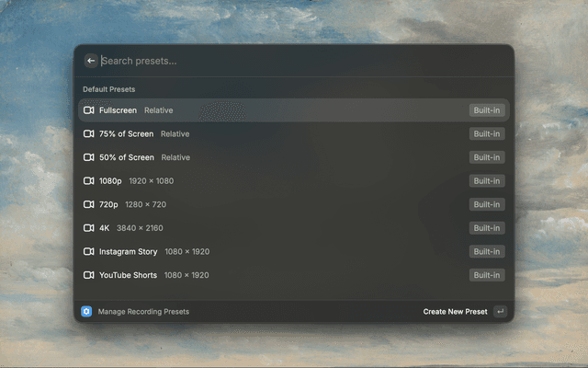588x368 pixels.
Task: Click the Built-in badge on the 1080p row
Action: tap(487, 181)
